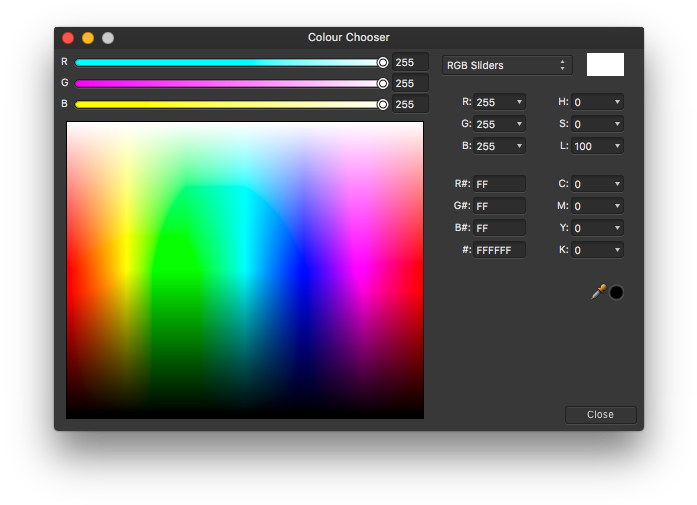Click the white current colour swatch
Screen dimensions: 697x505
coord(605,65)
